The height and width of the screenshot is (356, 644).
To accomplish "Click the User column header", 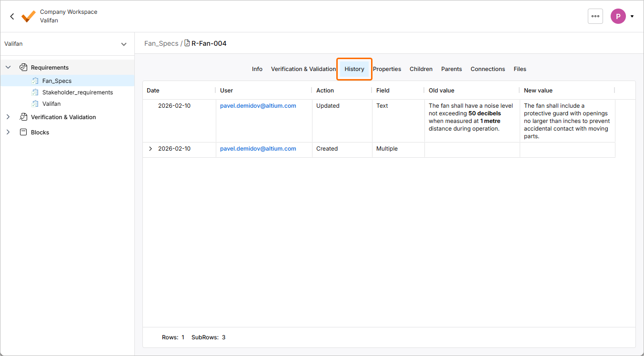I will [x=226, y=91].
